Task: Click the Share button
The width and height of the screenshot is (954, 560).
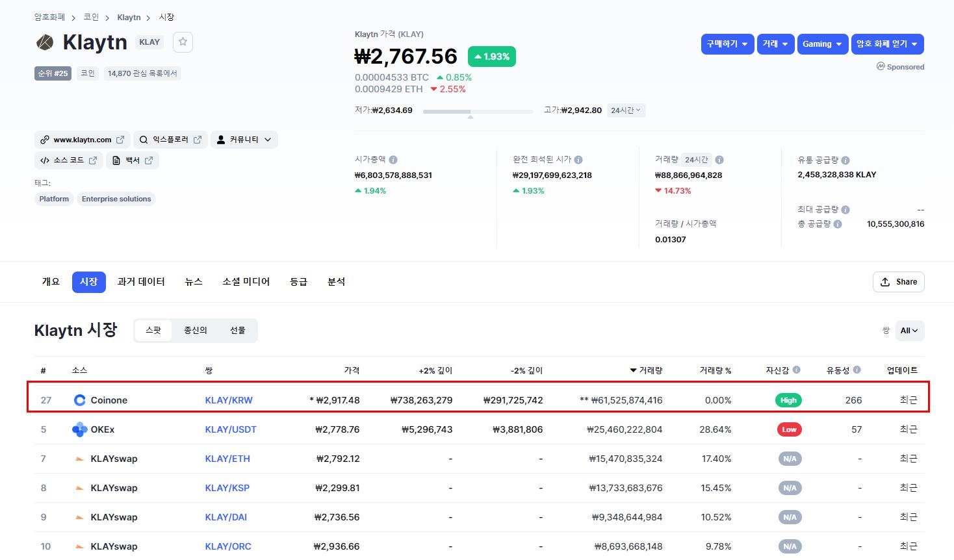Action: tap(899, 282)
